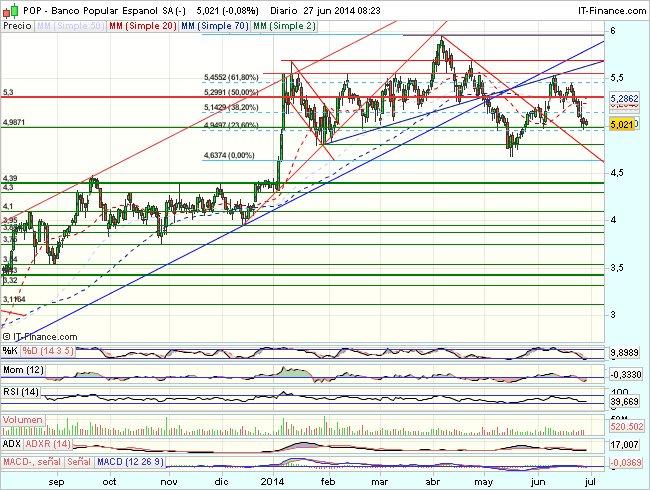Open the ADXR (14) indicator label
This screenshot has width=650, height=490.
tap(46, 442)
